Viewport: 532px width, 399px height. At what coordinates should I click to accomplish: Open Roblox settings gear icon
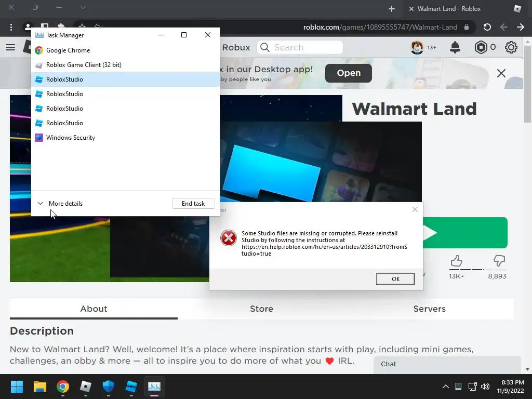(x=511, y=47)
